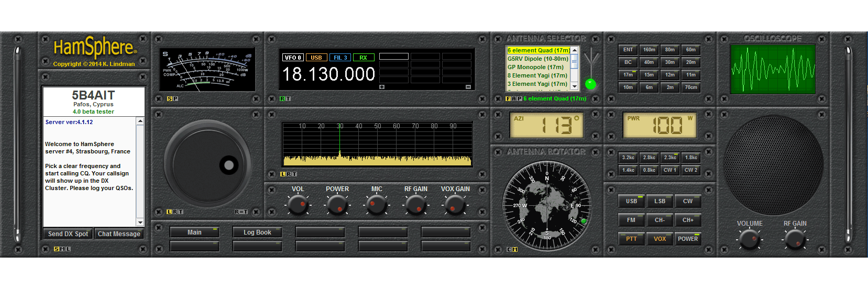Viewport: 868px width, 289px height.
Task: Click the orange USB mode indicator
Action: [x=316, y=58]
